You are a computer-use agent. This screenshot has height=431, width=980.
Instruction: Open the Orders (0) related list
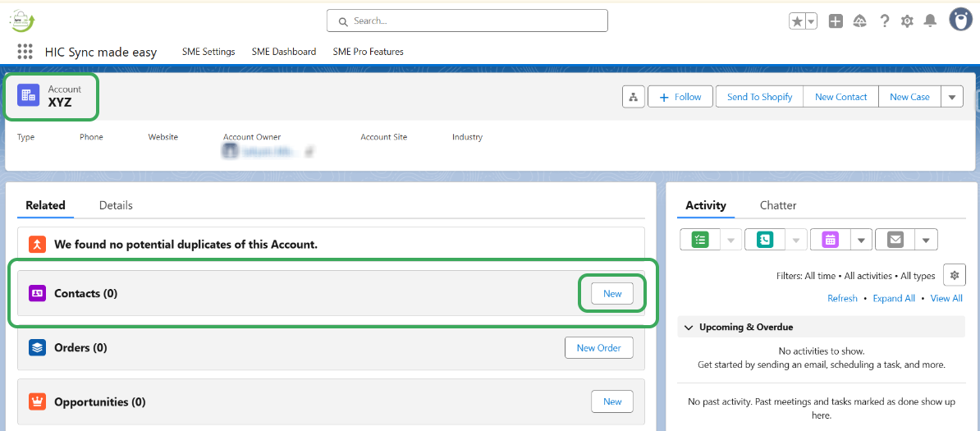tap(80, 348)
